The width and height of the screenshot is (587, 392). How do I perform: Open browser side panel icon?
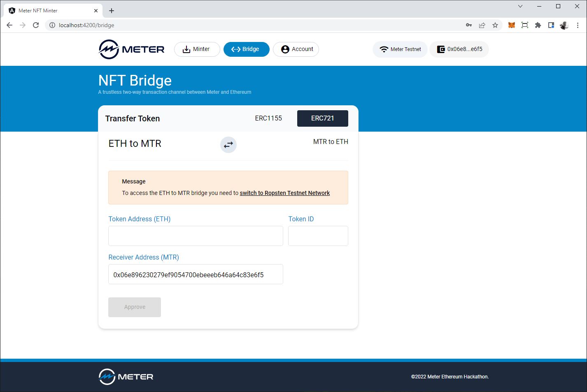click(551, 25)
